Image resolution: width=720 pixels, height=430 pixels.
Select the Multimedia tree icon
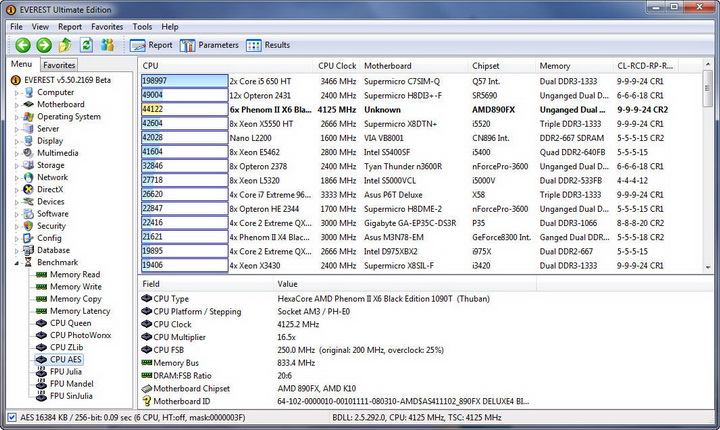coord(29,153)
